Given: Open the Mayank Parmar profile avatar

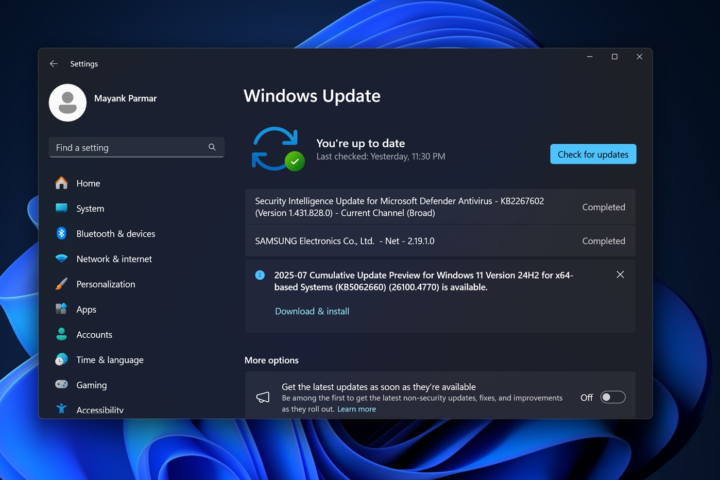Looking at the screenshot, I should 68,102.
